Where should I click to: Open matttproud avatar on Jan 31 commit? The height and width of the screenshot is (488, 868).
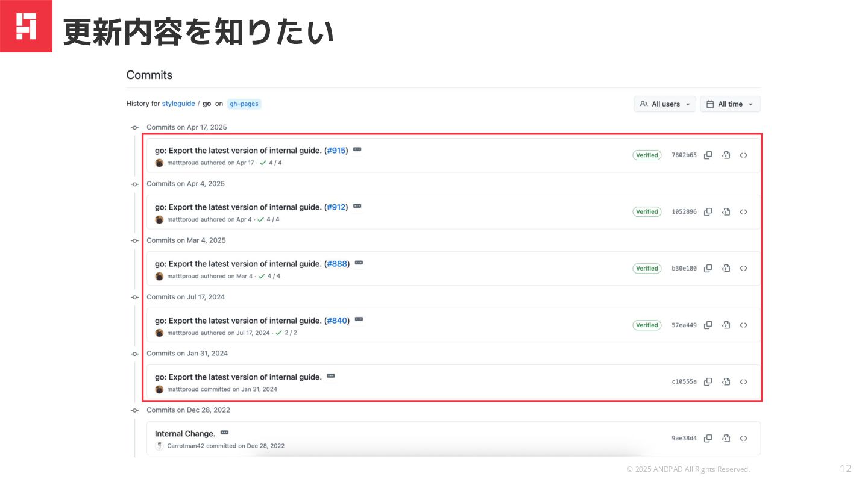click(159, 390)
